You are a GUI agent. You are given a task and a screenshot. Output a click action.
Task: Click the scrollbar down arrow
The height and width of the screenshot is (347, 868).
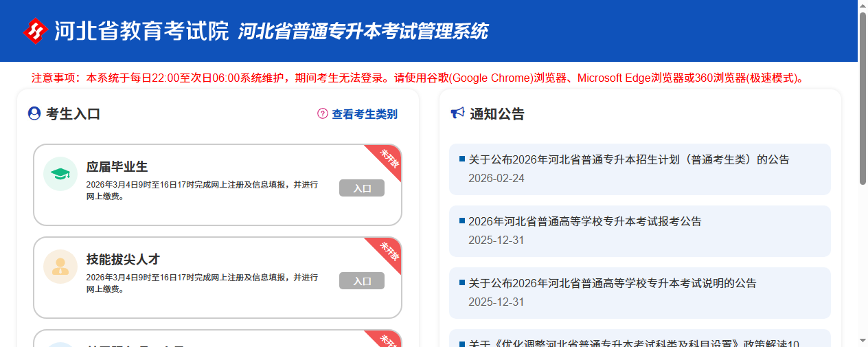(x=863, y=341)
